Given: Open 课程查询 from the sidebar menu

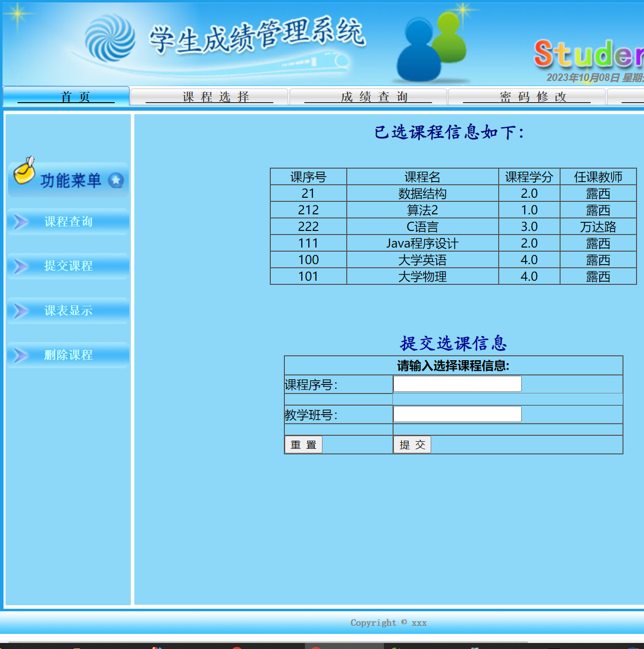Looking at the screenshot, I should point(67,221).
